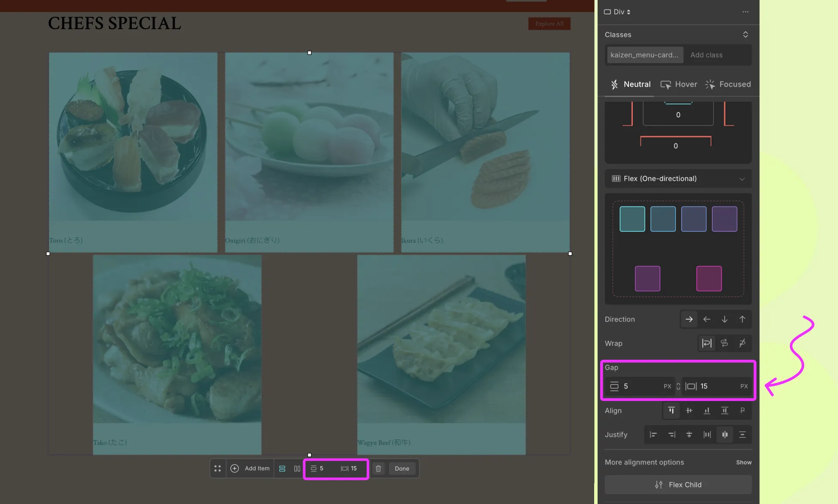The width and height of the screenshot is (838, 504).
Task: Switch to the Focused state tab
Action: (728, 84)
